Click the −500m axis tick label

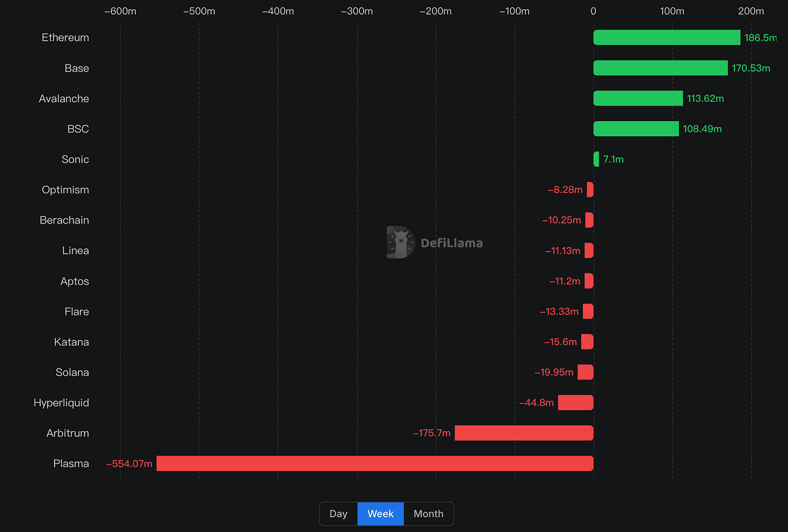(199, 11)
